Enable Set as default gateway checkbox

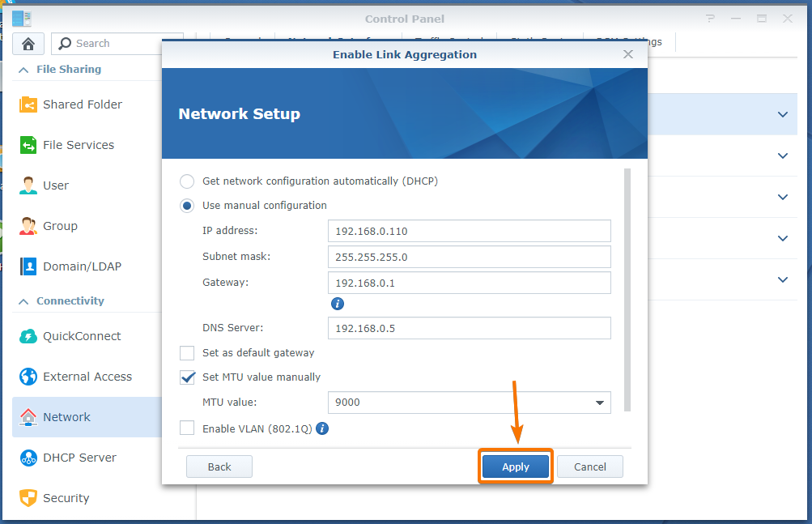click(187, 353)
